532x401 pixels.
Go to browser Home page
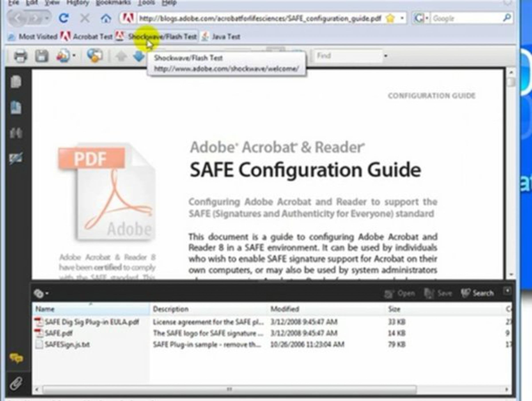(106, 18)
